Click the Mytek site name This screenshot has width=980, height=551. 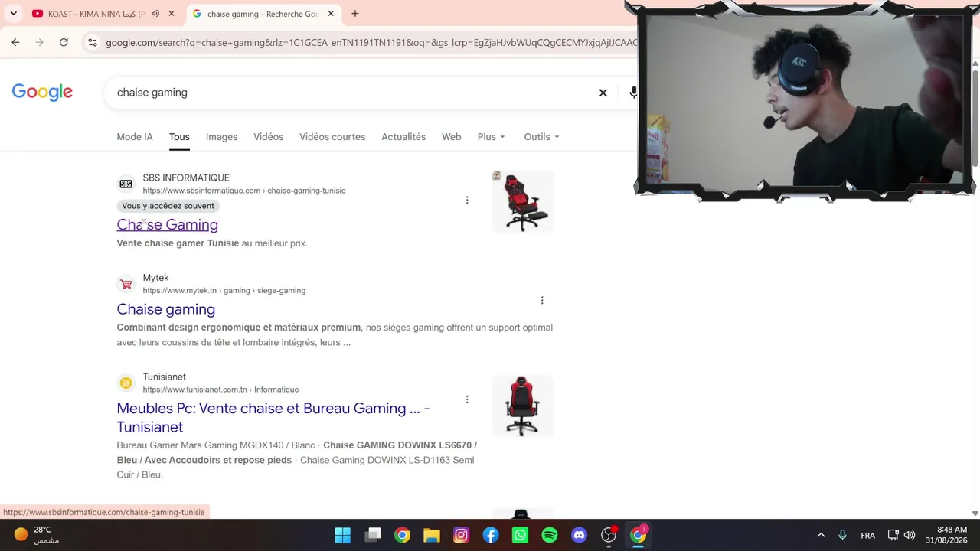pos(155,278)
